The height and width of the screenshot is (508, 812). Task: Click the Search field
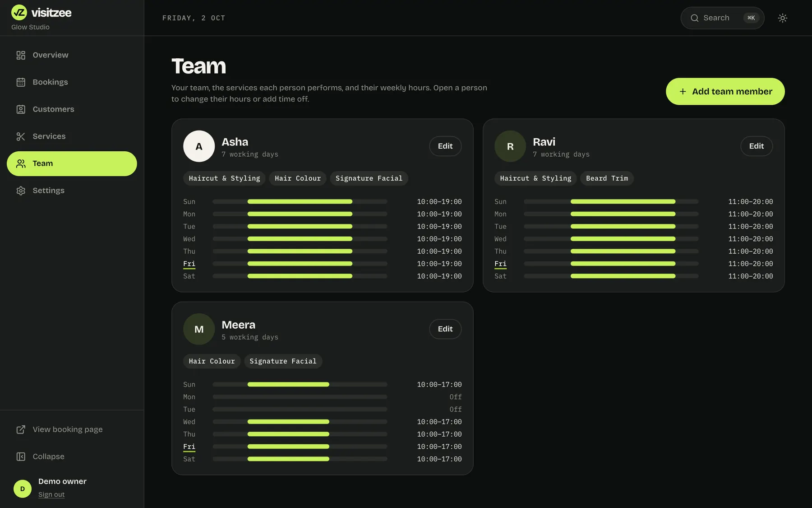point(722,18)
